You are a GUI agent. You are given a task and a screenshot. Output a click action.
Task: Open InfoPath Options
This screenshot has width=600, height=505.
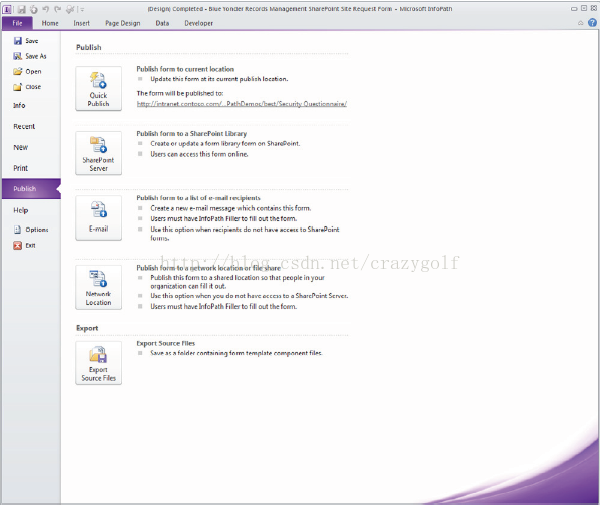31,230
